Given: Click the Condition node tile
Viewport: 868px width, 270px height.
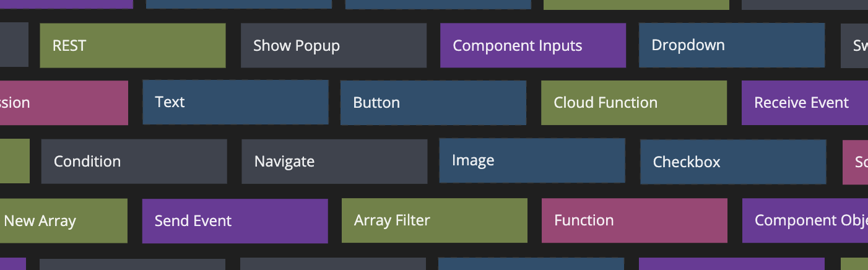Looking at the screenshot, I should 134,162.
